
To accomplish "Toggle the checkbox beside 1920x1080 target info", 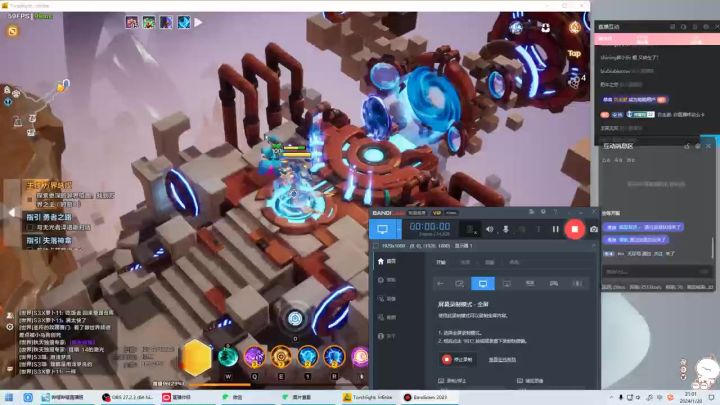I will pos(376,246).
